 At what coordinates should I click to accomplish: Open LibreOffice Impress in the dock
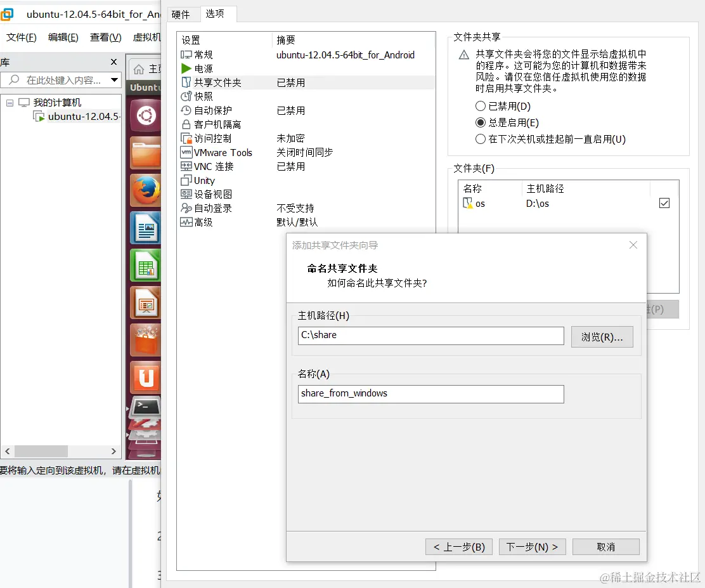(x=146, y=303)
